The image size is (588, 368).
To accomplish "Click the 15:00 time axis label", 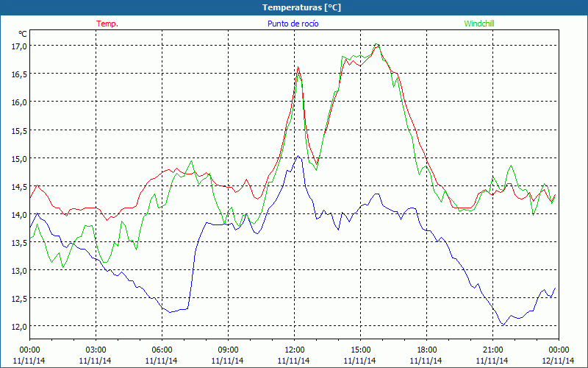I will point(360,350).
